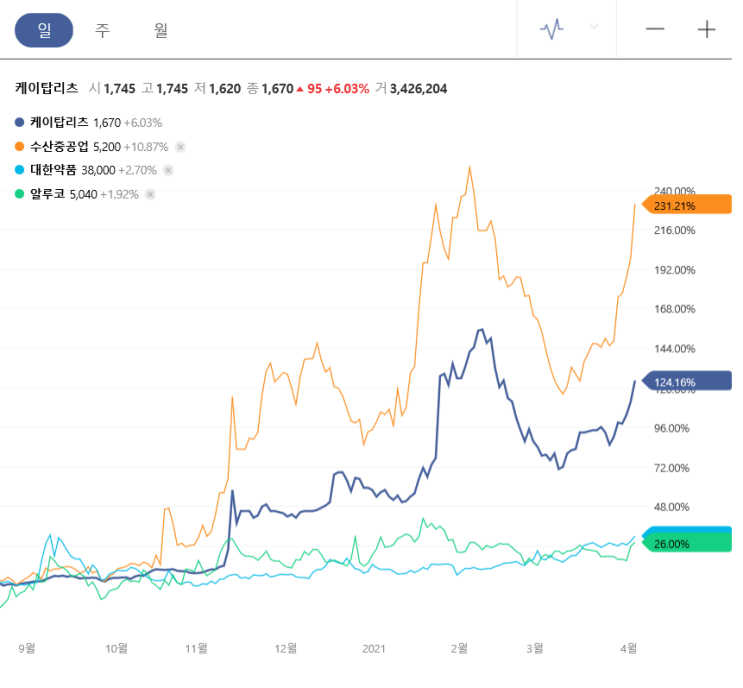Click the 11월 date axis label
The height and width of the screenshot is (688, 743).
click(196, 648)
